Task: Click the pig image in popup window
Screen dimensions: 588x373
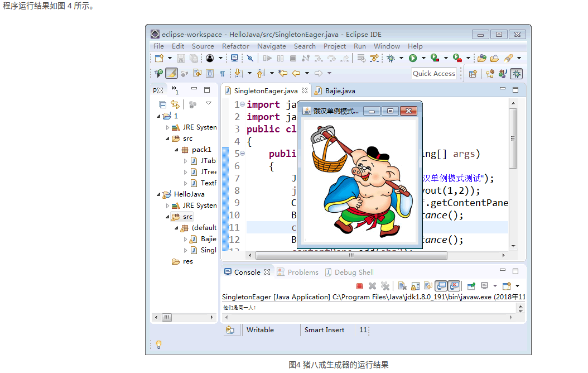Action: [360, 181]
